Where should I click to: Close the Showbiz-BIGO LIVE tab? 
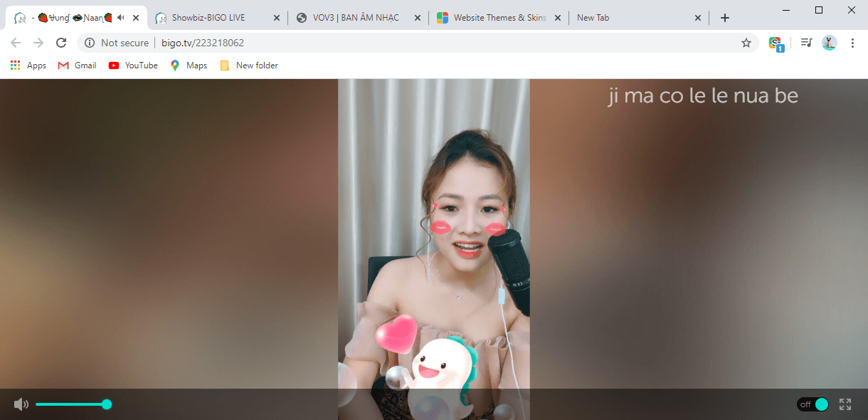[x=277, y=18]
